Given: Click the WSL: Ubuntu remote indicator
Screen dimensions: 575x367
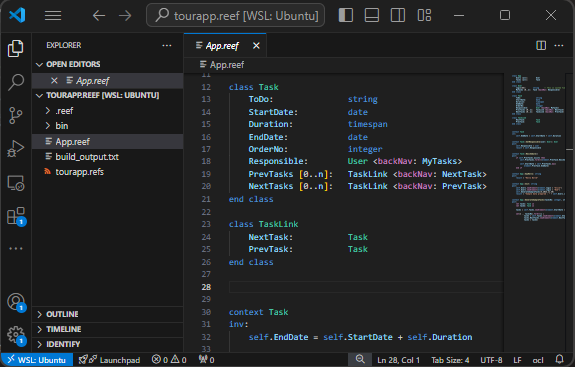Looking at the screenshot, I should pyautogui.click(x=37, y=360).
